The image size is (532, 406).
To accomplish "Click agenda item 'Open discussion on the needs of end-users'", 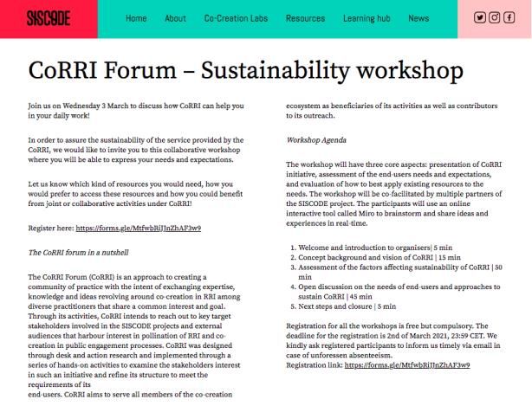I will tap(399, 292).
